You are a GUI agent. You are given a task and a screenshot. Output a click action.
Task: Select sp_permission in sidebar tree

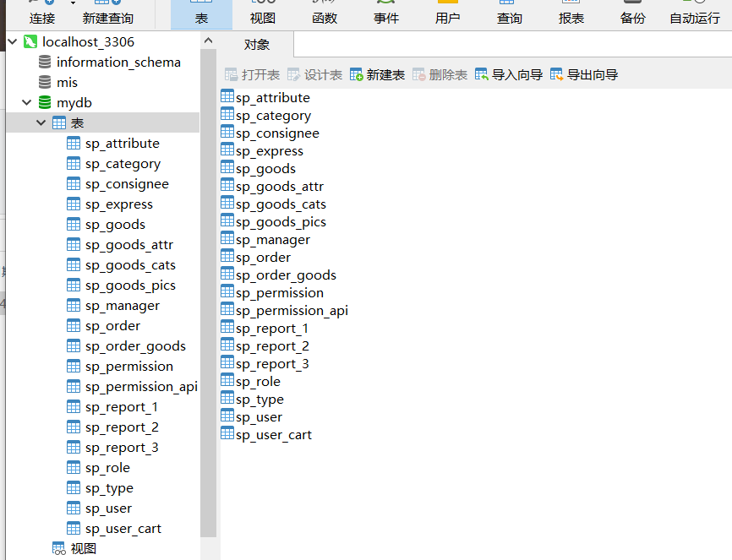129,367
